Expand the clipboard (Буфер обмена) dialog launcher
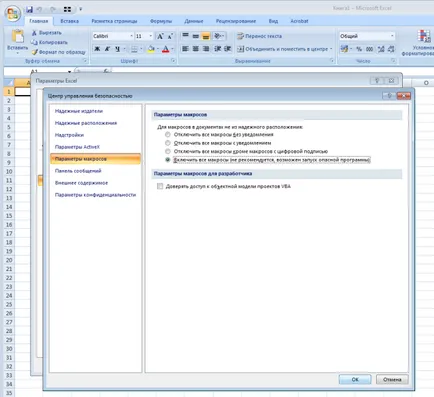This screenshot has width=434, height=397. tap(85, 61)
